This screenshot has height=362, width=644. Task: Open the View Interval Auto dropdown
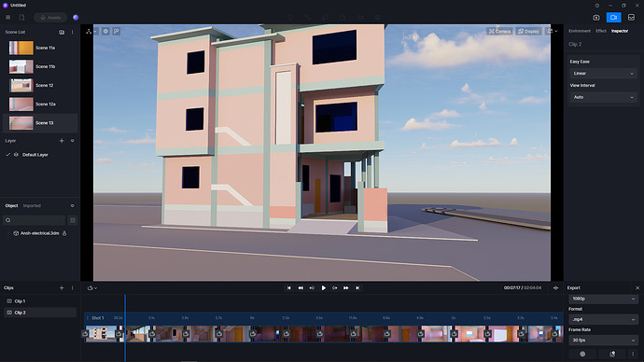[x=603, y=97]
